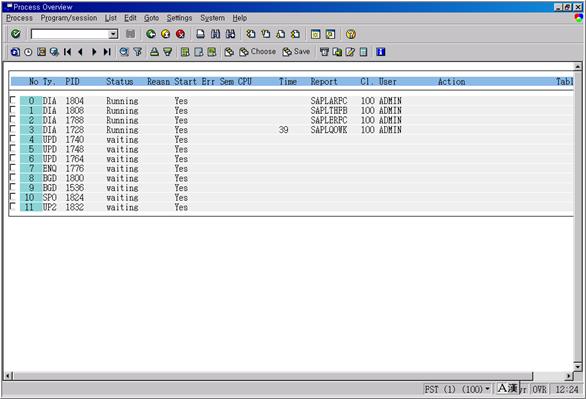586x399 pixels.
Task: Click the green checkmark Enter icon
Action: point(15,34)
